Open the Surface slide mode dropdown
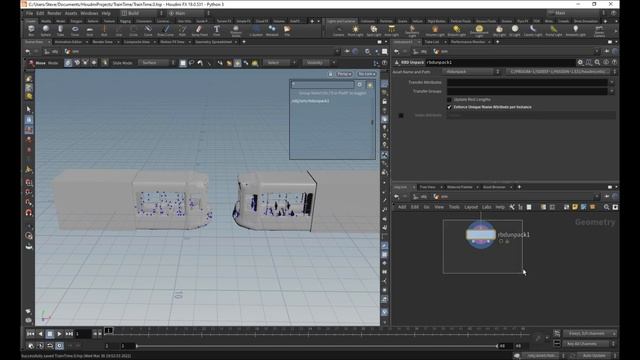Screen dimensions: 640x360 (x=157, y=63)
